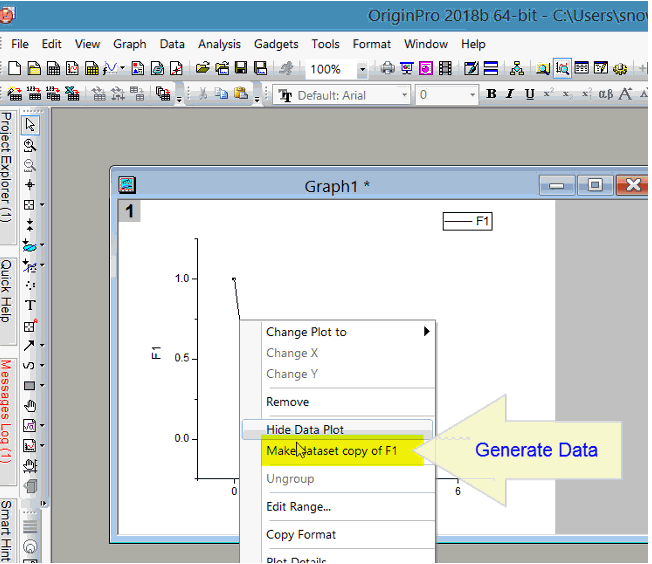Open the File menu

[20, 44]
